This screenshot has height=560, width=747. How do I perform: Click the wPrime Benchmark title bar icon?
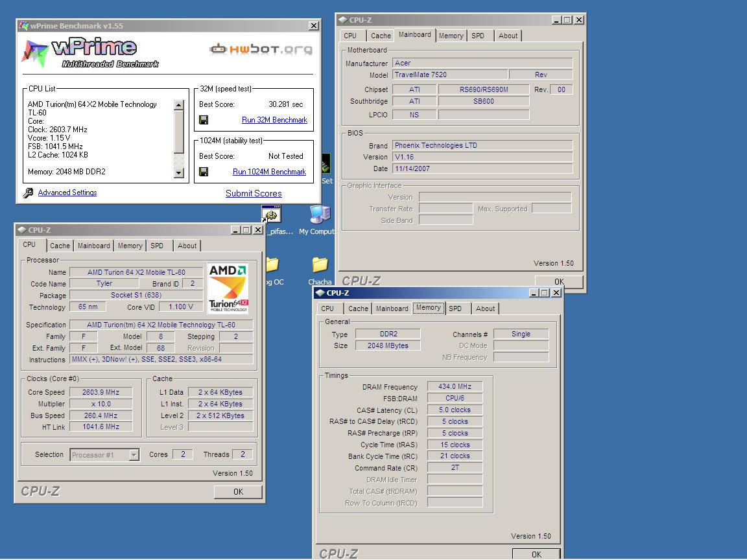pos(24,26)
